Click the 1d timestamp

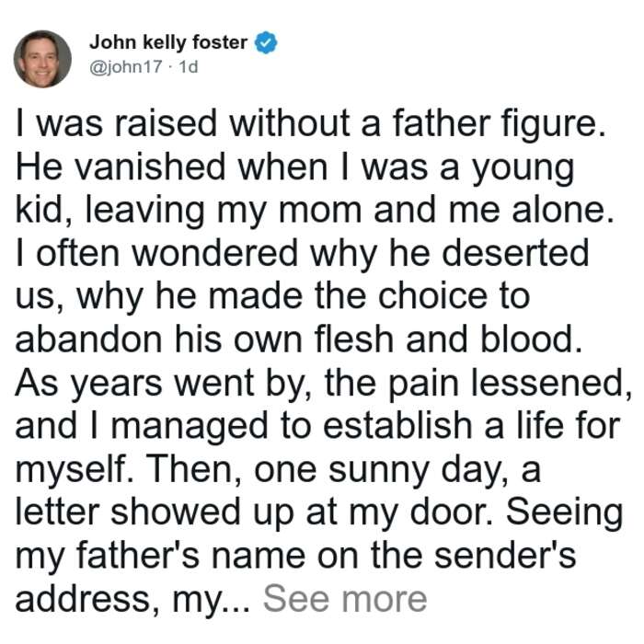pos(189,66)
